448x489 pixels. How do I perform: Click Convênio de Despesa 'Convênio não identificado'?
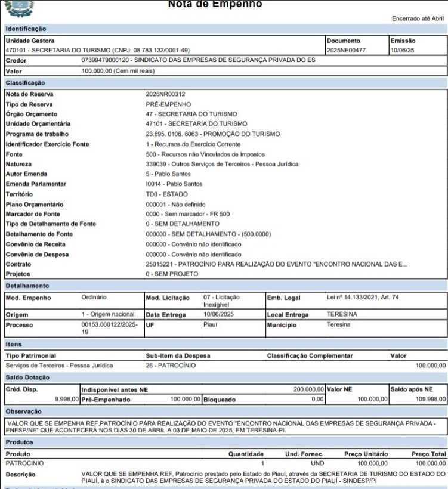(193, 255)
